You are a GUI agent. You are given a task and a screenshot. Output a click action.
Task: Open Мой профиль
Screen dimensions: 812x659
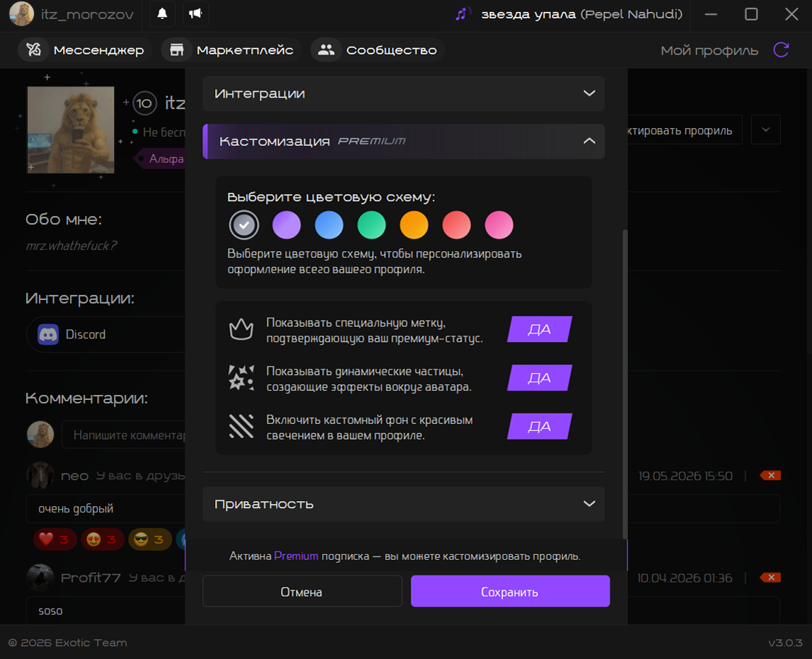[x=709, y=50]
